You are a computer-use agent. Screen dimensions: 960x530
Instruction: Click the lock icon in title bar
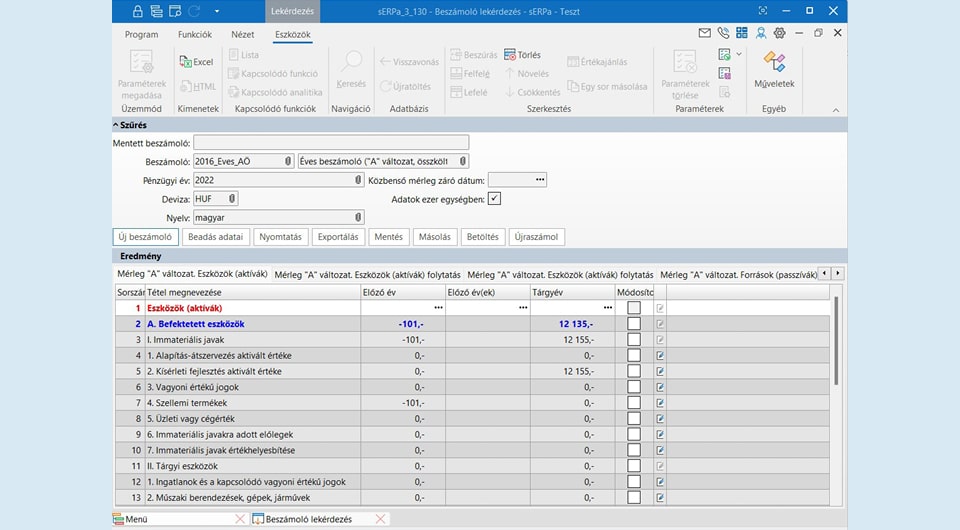pyautogui.click(x=137, y=11)
